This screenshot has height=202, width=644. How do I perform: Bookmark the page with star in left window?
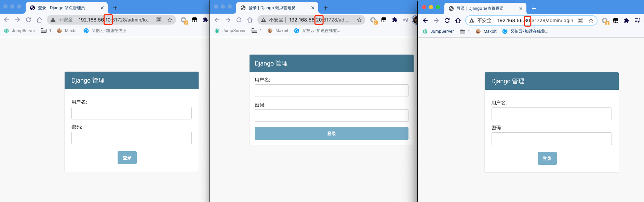coord(170,20)
